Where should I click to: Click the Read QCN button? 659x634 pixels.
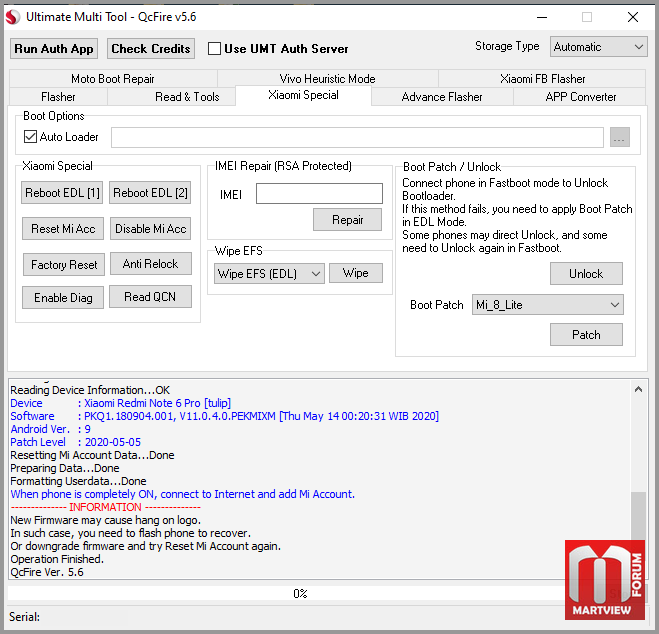[150, 297]
